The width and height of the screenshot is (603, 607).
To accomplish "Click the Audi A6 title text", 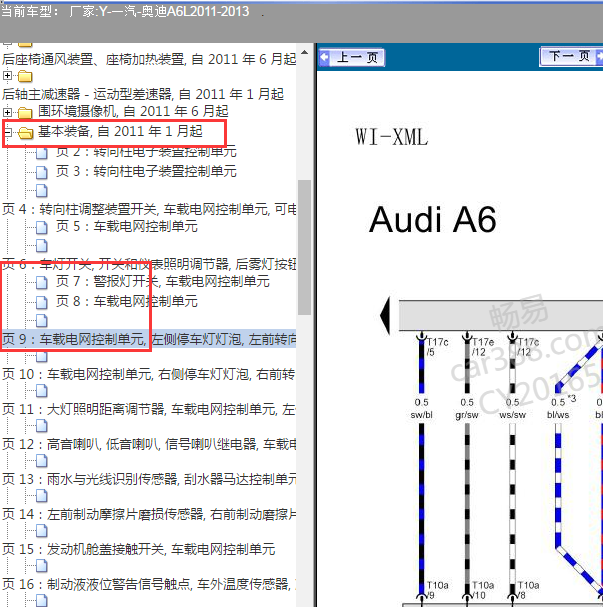I will 433,219.
